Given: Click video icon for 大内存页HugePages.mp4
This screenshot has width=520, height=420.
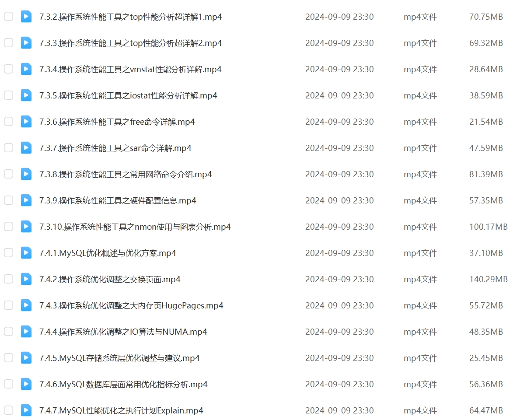Looking at the screenshot, I should point(26,305).
